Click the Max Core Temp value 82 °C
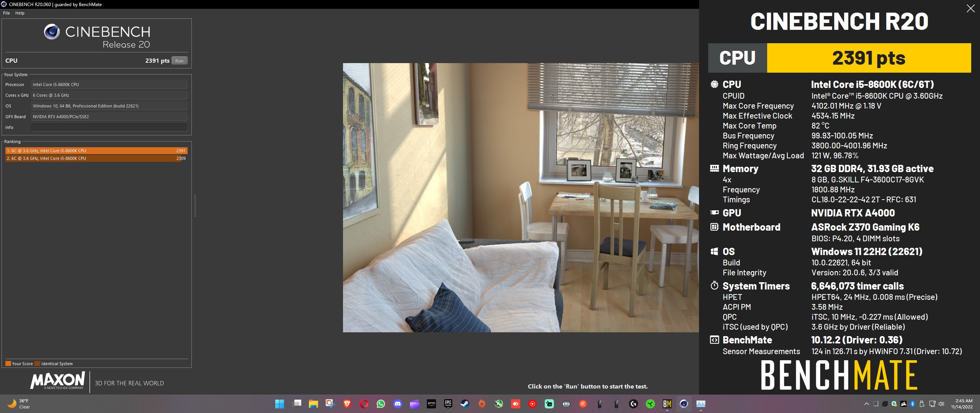 coord(820,126)
